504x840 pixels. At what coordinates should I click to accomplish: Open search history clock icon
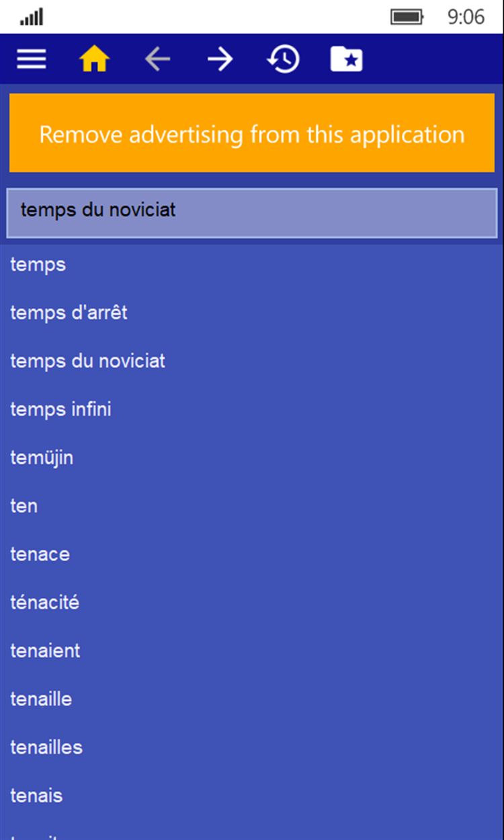tap(283, 60)
